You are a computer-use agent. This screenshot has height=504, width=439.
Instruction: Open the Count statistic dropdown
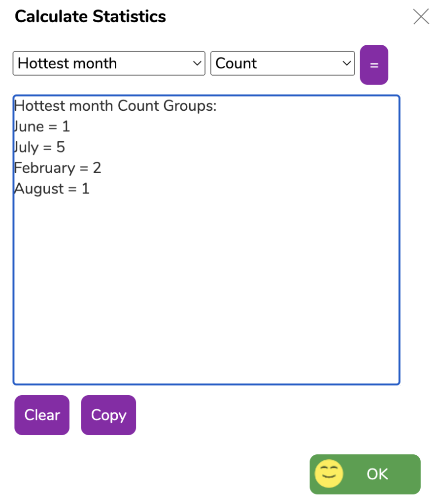(x=283, y=63)
